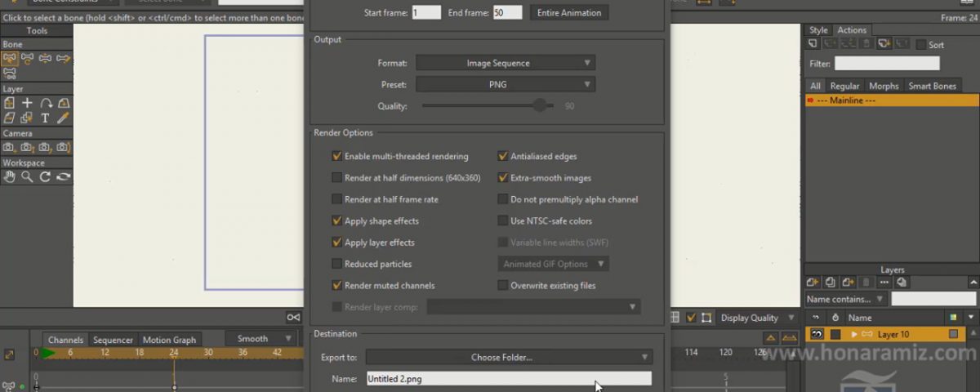Enable Reduced particles checkbox
Viewport: 980px width, 392px height.
(x=336, y=264)
